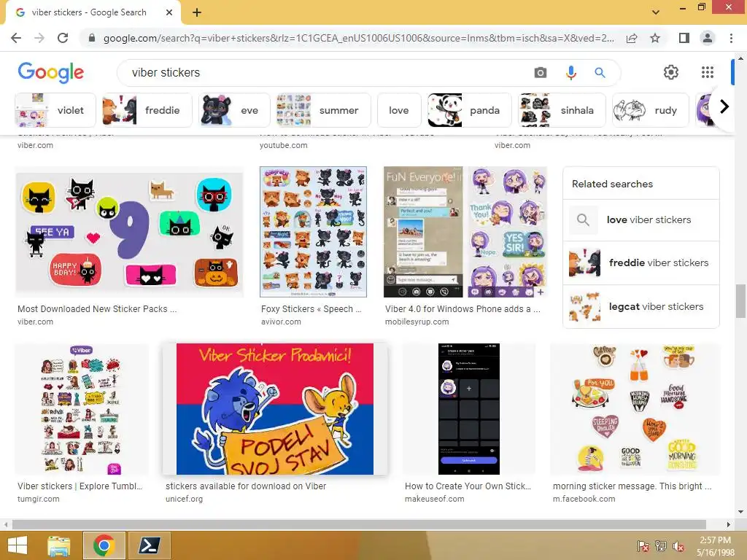Select the panda filter chip

point(469,110)
